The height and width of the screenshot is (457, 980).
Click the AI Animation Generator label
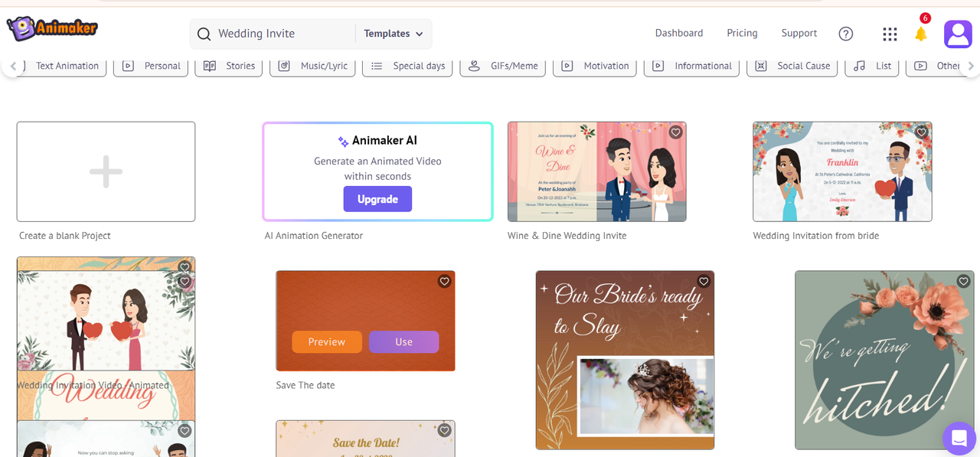point(314,236)
